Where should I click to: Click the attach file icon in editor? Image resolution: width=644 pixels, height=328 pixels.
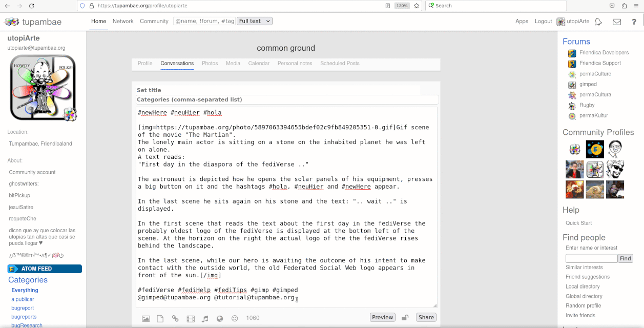[160, 318]
